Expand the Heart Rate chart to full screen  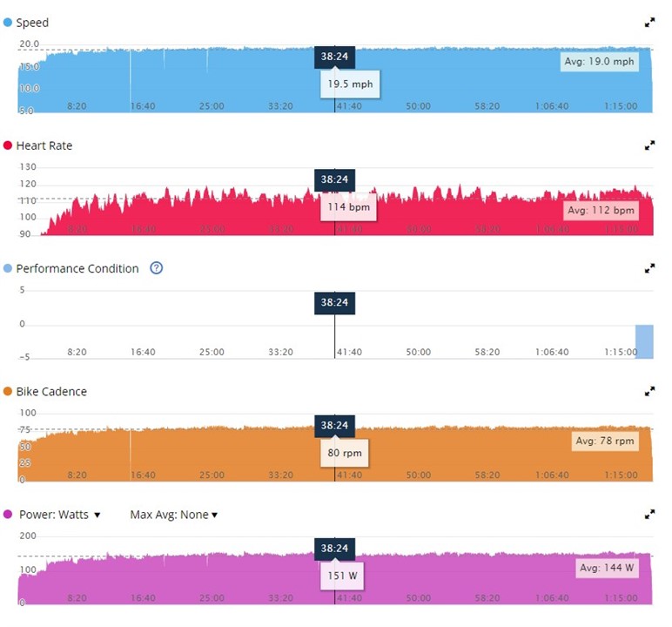649,145
